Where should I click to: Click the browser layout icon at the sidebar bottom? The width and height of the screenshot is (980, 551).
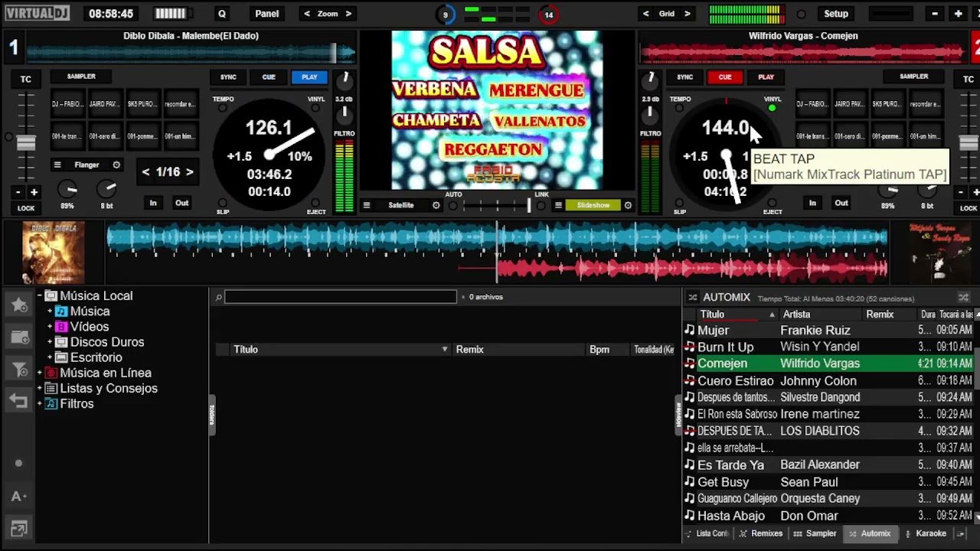[19, 528]
